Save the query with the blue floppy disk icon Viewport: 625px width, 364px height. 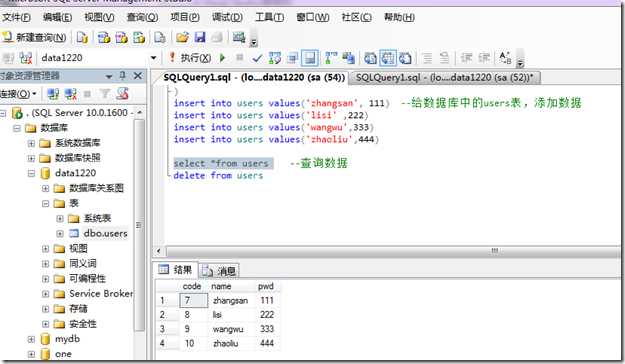pyautogui.click(x=200, y=37)
